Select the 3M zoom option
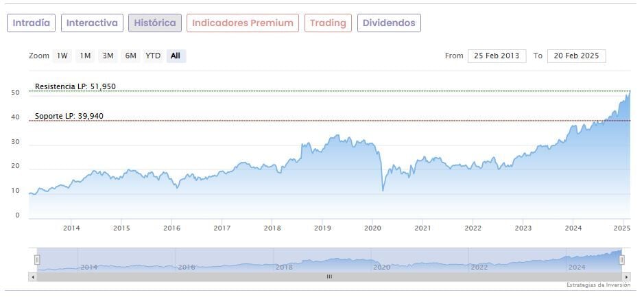 [x=108, y=56]
